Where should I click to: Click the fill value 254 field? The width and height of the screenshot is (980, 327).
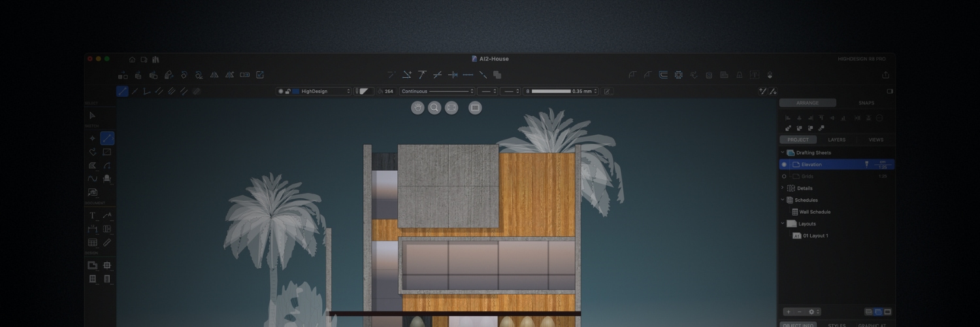(x=389, y=92)
